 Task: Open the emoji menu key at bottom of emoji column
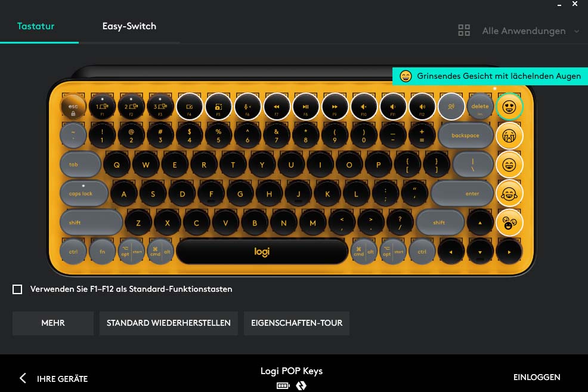pos(509,223)
